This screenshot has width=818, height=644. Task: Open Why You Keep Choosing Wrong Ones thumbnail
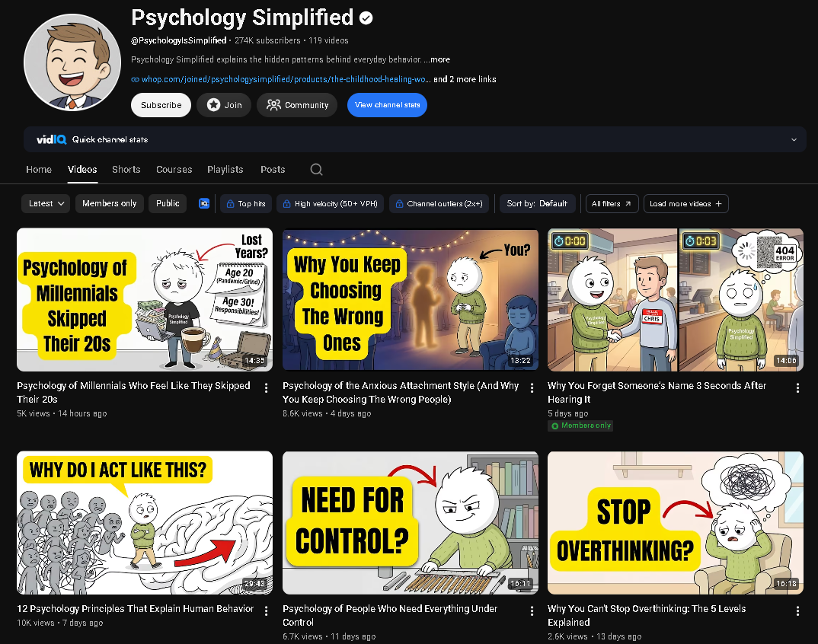coord(410,300)
